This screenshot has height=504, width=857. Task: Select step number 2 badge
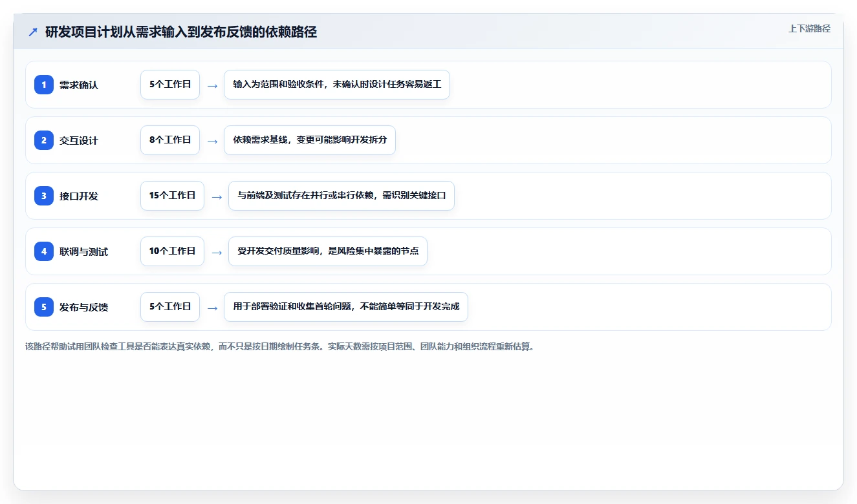44,140
